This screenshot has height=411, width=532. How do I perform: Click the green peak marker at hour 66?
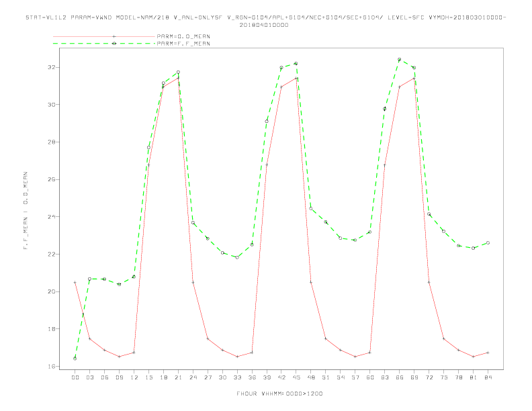tap(400, 59)
